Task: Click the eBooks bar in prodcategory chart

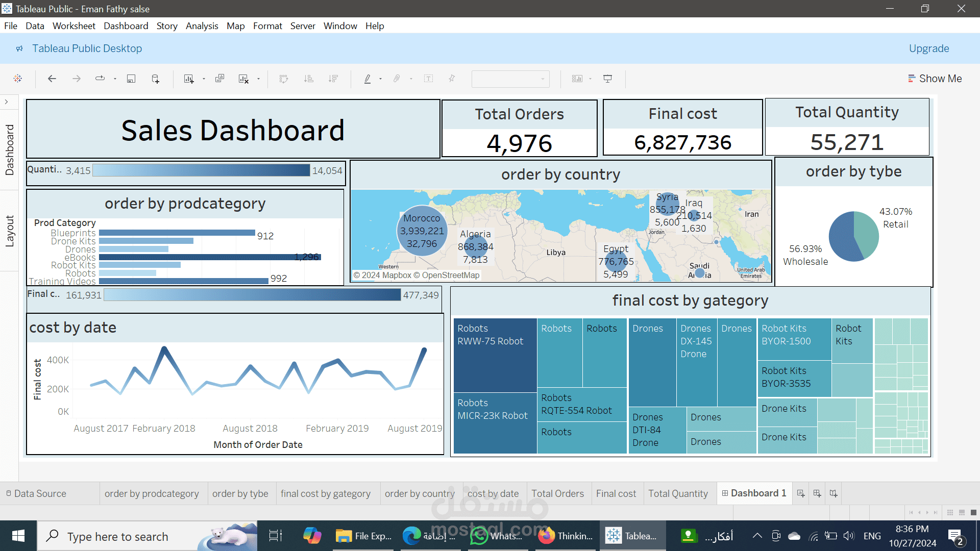Action: pyautogui.click(x=210, y=257)
